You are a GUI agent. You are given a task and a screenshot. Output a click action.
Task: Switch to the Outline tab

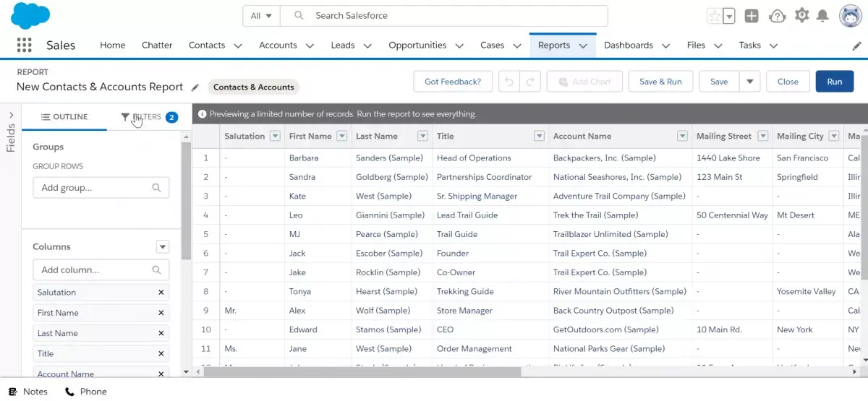(64, 117)
